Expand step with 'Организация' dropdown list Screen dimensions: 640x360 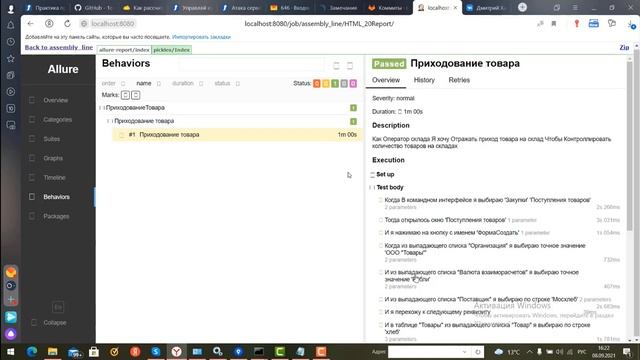point(485,249)
